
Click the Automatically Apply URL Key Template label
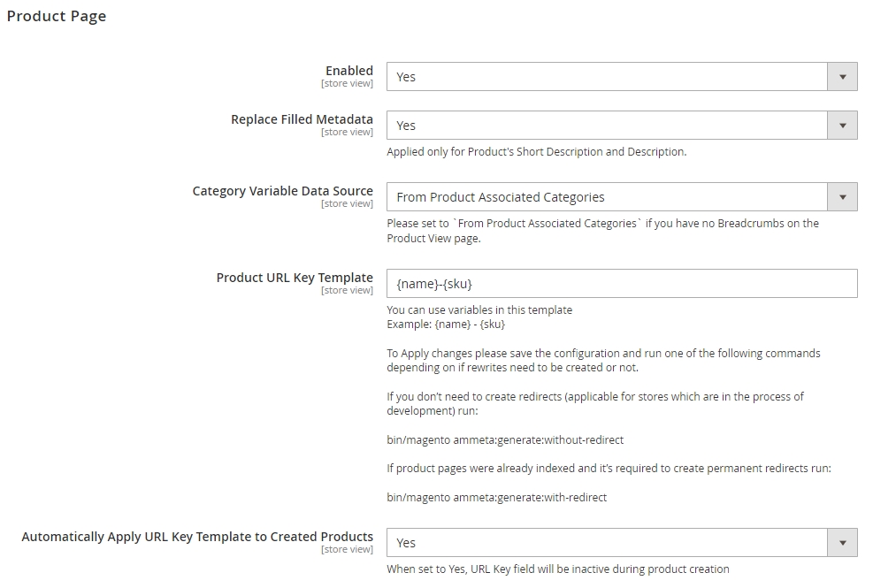click(x=197, y=537)
